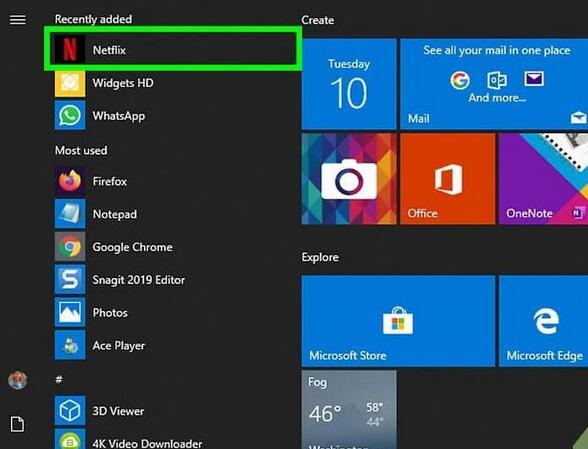Open the Snagit 2019 Editor icon
588x449 pixels.
[70, 279]
